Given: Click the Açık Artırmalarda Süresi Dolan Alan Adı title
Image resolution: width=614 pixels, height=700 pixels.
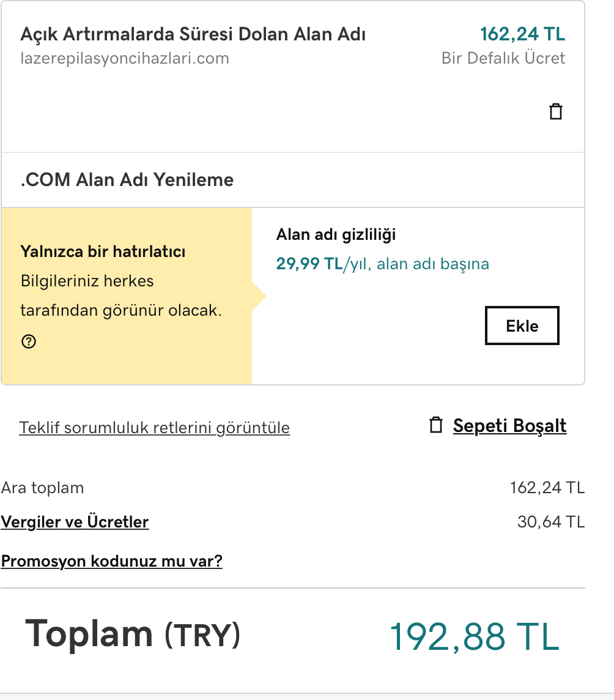Looking at the screenshot, I should coord(193,34).
